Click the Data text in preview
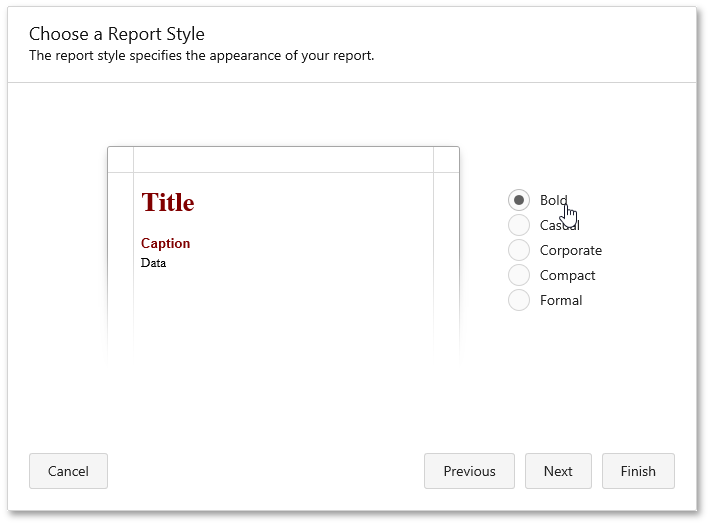Image resolution: width=710 pixels, height=525 pixels. pyautogui.click(x=154, y=263)
